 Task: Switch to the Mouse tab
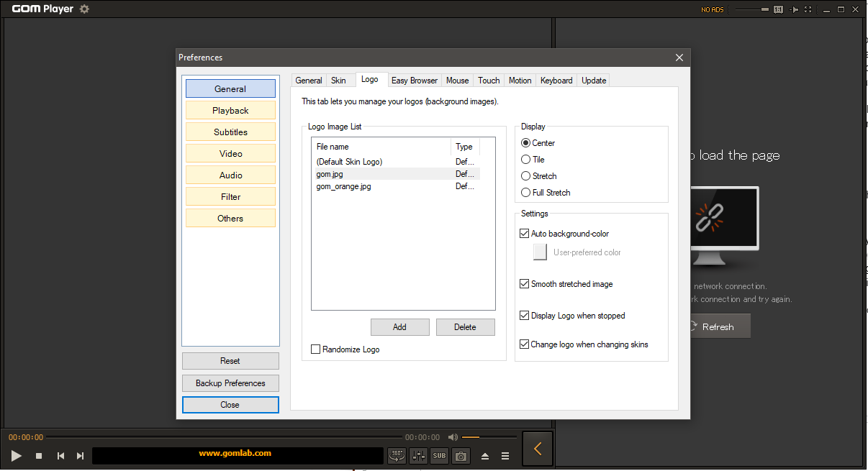click(457, 81)
